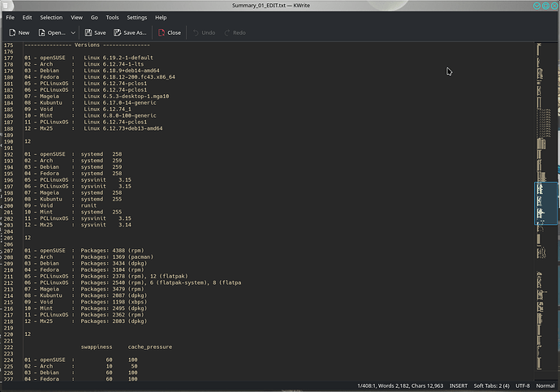Open the Go menu

pyautogui.click(x=94, y=18)
